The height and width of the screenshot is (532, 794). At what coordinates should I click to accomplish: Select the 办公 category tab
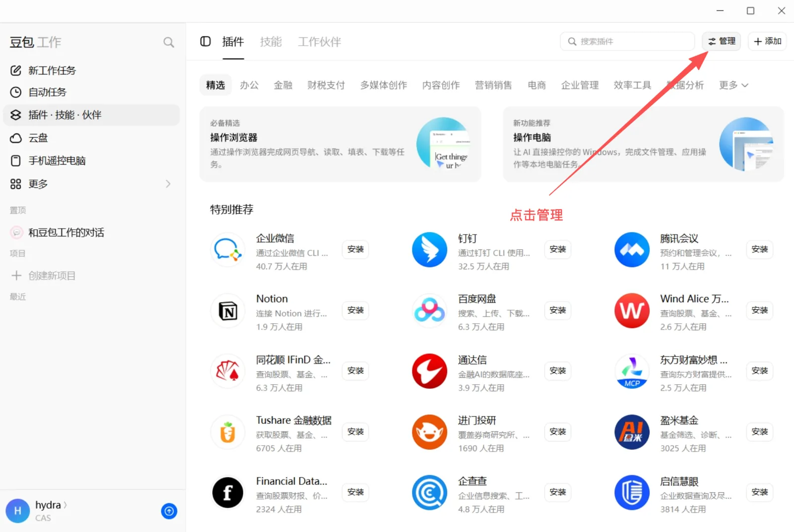tap(249, 85)
